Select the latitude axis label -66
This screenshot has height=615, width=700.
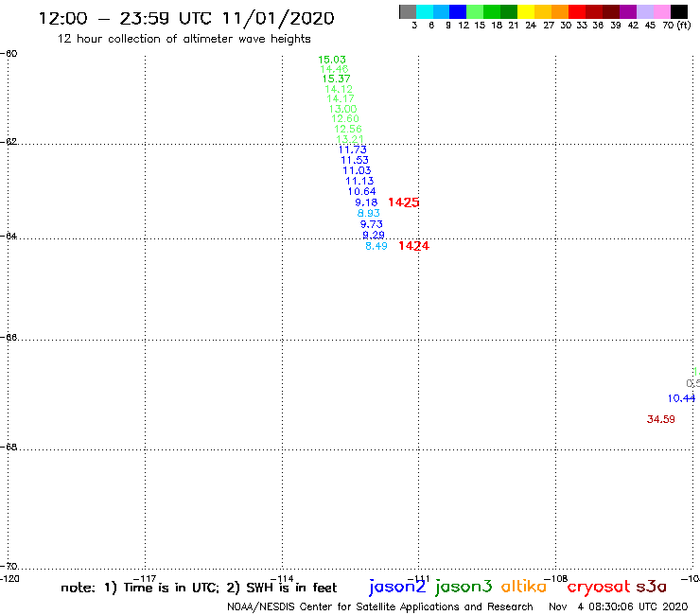tap(9, 337)
